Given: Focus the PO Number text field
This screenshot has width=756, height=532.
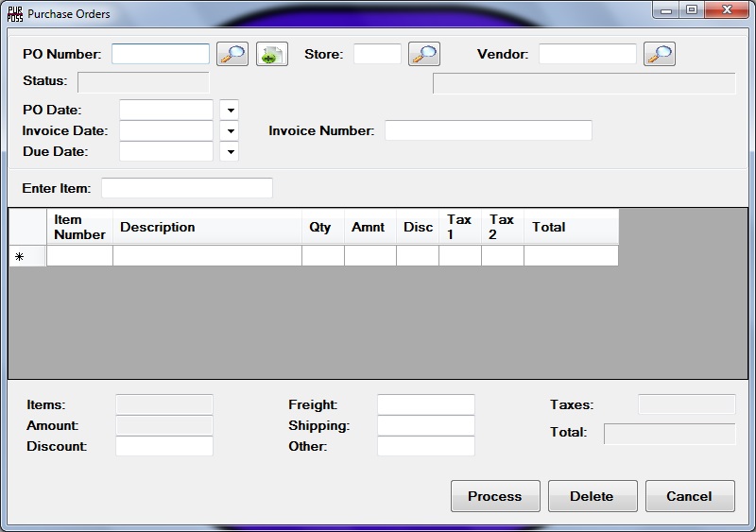Looking at the screenshot, I should coord(161,54).
